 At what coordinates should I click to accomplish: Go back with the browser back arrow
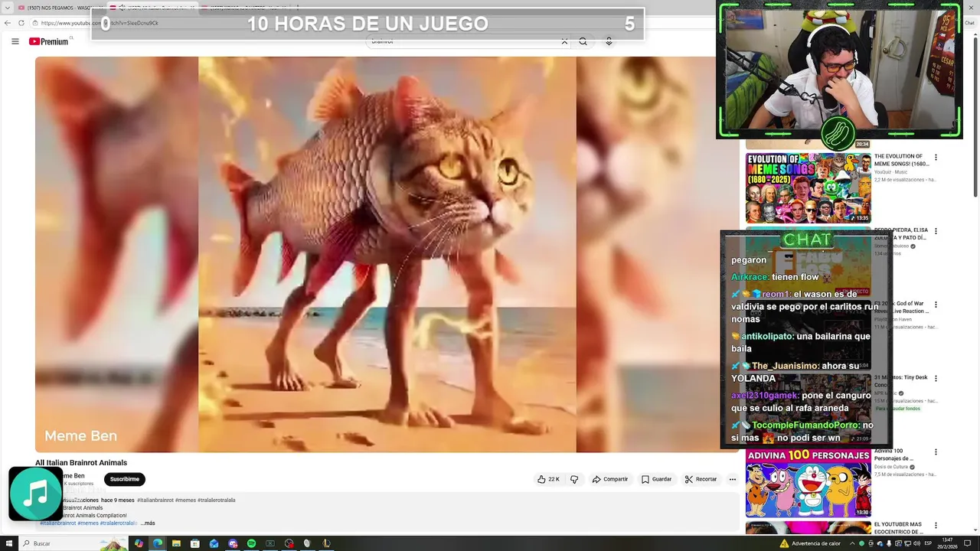point(8,23)
